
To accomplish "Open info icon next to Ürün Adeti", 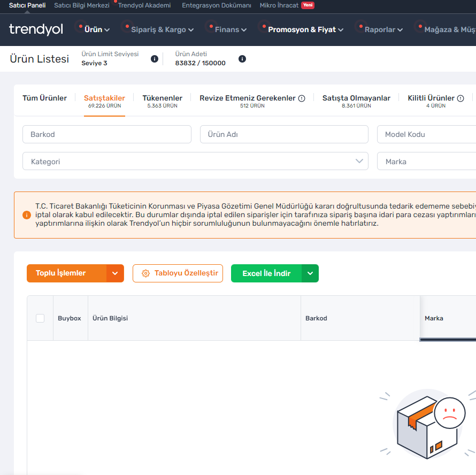I will point(242,59).
